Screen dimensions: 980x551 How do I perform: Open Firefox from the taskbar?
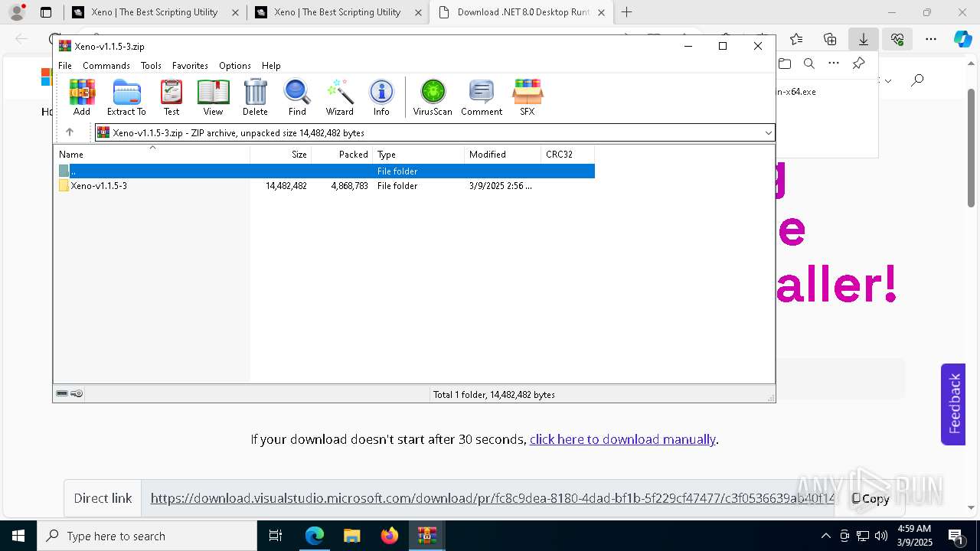click(389, 536)
